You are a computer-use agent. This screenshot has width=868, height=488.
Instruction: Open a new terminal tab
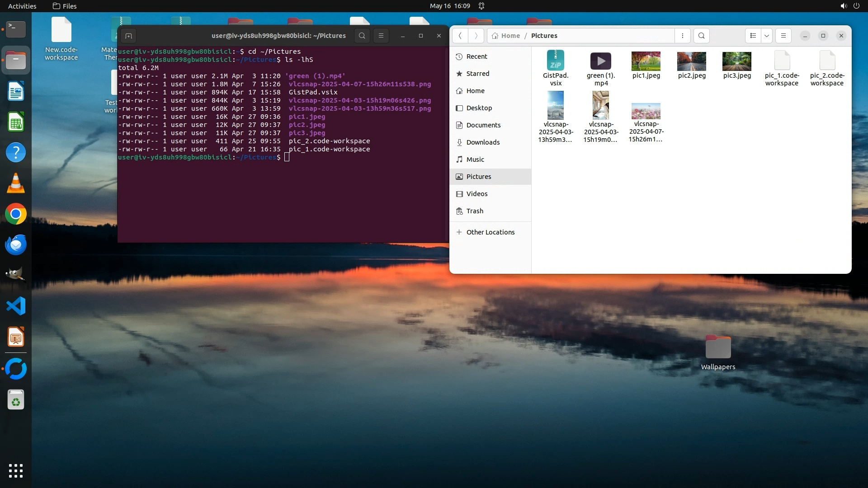click(x=128, y=36)
